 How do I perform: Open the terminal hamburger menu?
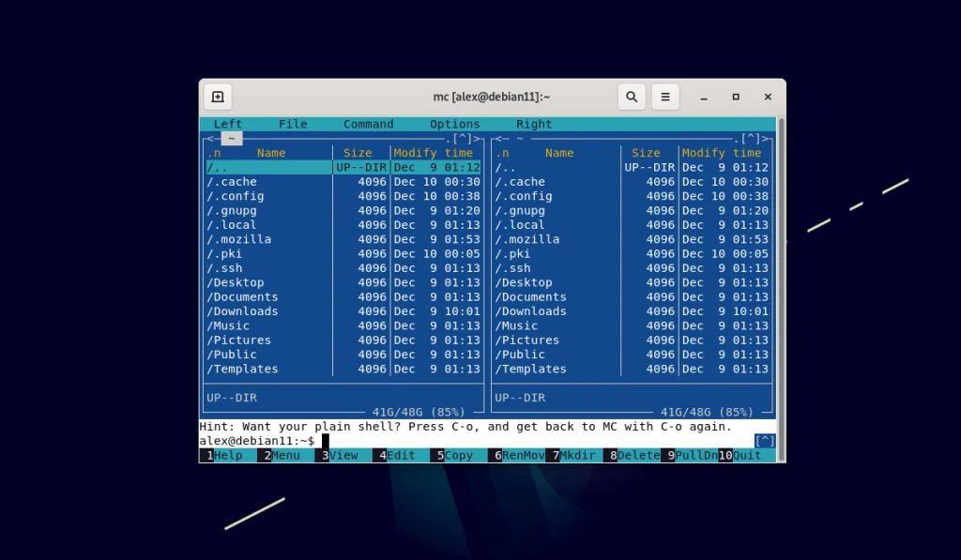pyautogui.click(x=664, y=97)
